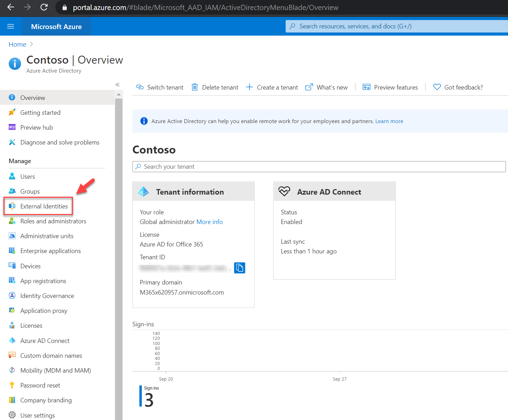Image resolution: width=508 pixels, height=420 pixels.
Task: Click the Enterprise applications icon
Action: click(x=12, y=251)
